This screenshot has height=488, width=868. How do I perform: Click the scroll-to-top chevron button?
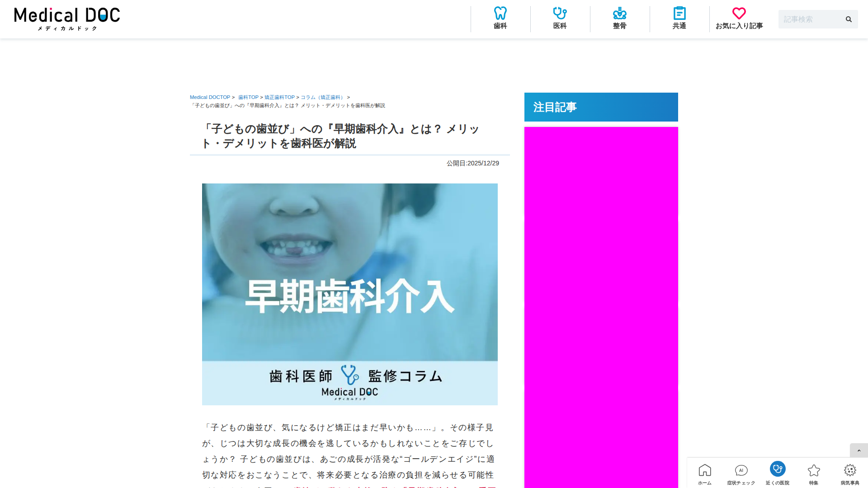pyautogui.click(x=859, y=450)
